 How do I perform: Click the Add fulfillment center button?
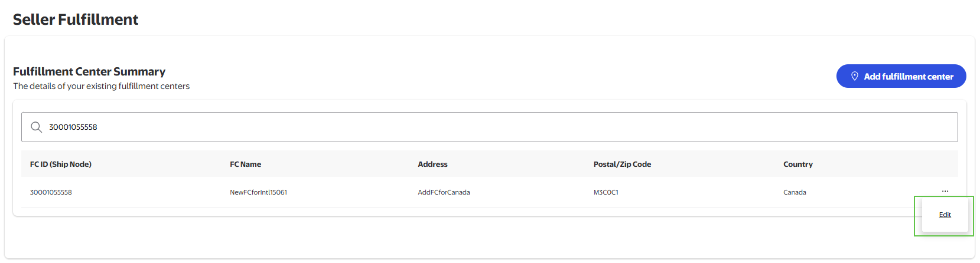point(901,76)
